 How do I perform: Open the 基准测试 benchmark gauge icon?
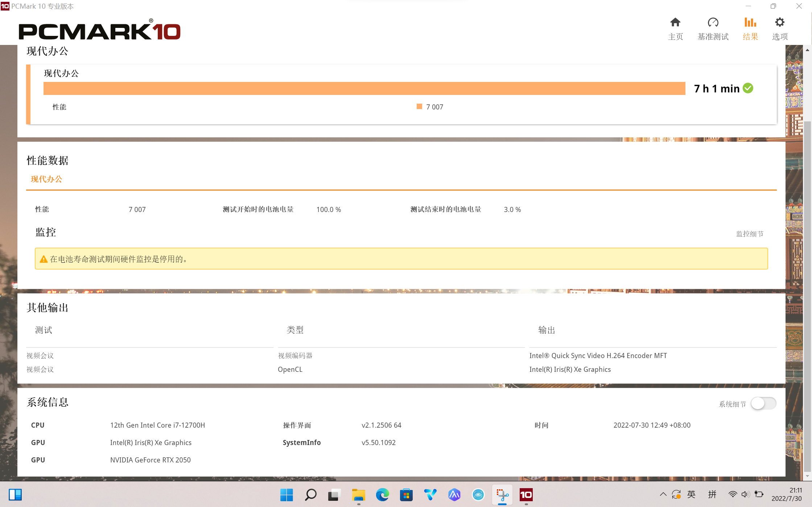pos(713,22)
